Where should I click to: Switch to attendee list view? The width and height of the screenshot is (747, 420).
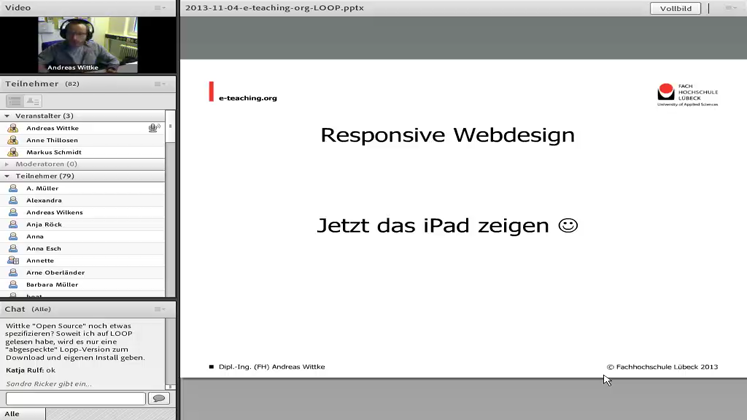pyautogui.click(x=14, y=101)
